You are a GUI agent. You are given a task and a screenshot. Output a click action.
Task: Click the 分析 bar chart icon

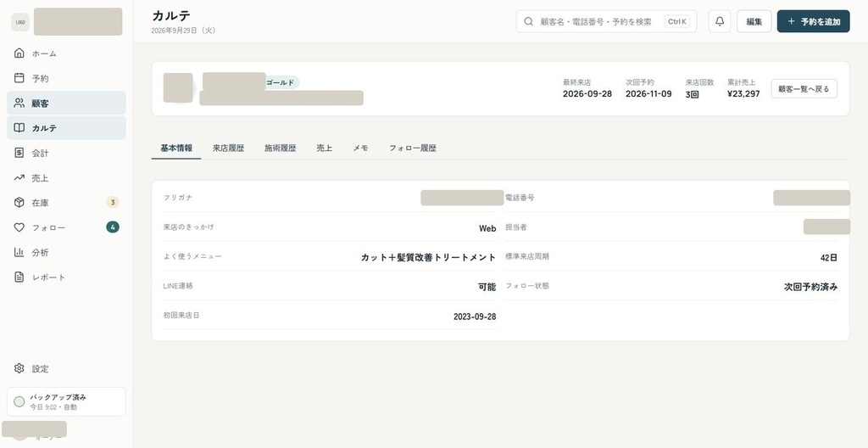[x=19, y=252]
